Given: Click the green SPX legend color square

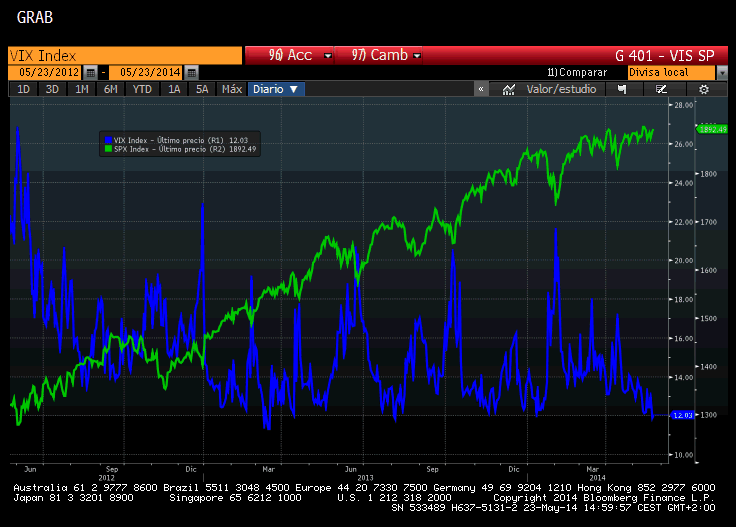Looking at the screenshot, I should coord(108,149).
